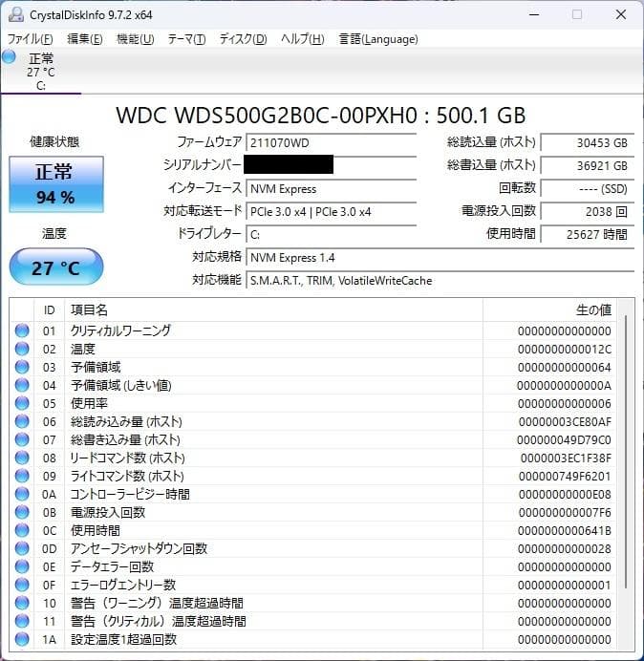Click raw value 000000000641B

coord(565,530)
